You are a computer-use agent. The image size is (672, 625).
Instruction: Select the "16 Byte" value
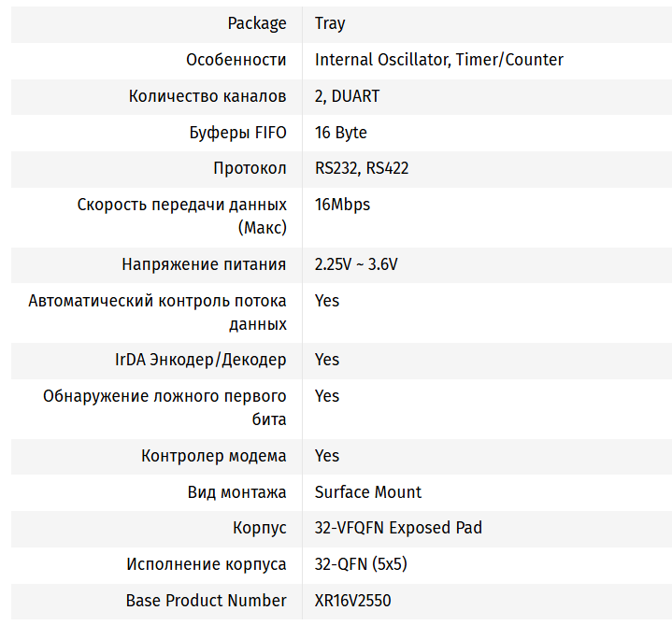pos(340,133)
